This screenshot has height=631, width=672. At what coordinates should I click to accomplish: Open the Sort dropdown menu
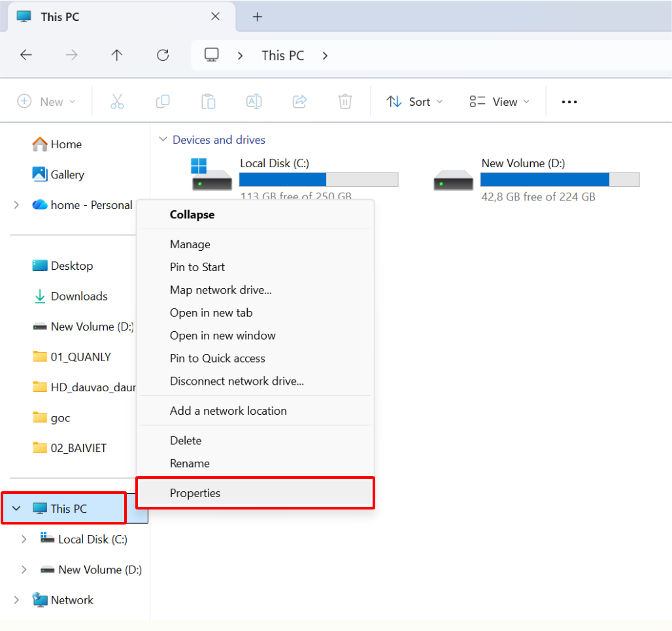click(x=414, y=101)
